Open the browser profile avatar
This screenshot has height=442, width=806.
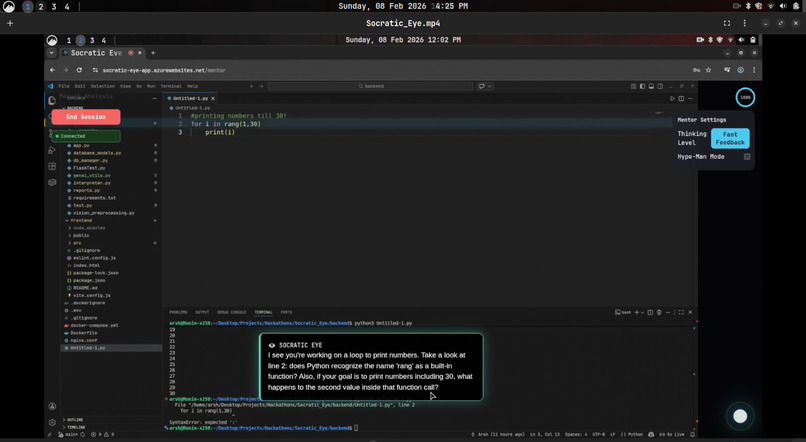[x=741, y=70]
